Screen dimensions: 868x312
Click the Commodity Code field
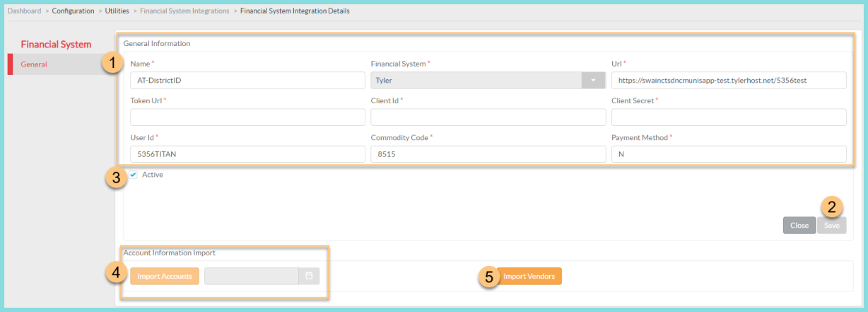[488, 154]
